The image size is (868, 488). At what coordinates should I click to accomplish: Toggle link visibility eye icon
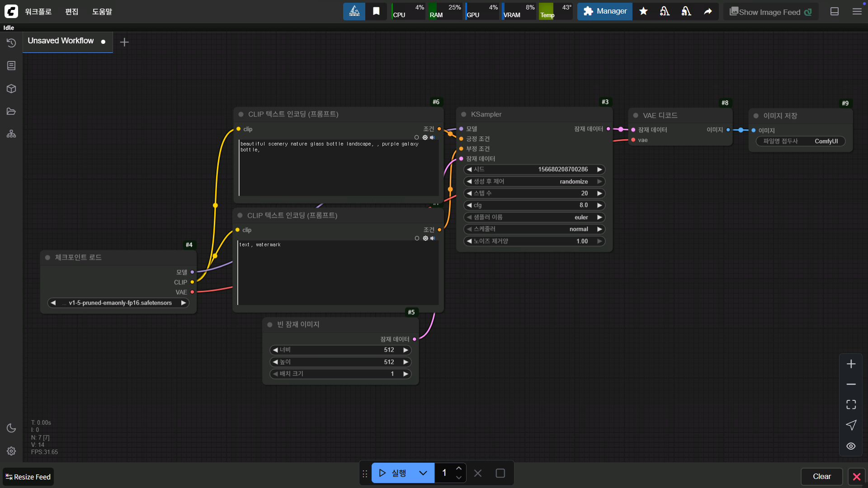point(851,446)
